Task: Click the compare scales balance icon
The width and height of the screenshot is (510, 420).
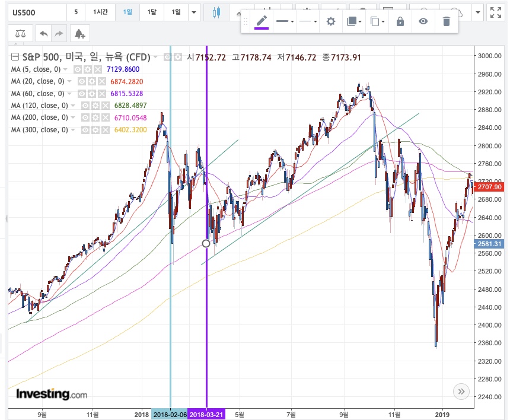Action: [x=21, y=33]
